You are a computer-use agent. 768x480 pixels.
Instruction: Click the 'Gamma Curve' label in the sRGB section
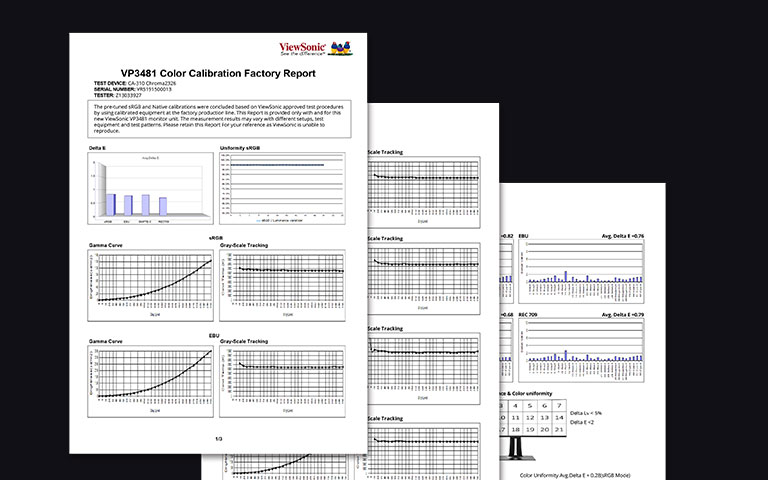[x=105, y=245]
